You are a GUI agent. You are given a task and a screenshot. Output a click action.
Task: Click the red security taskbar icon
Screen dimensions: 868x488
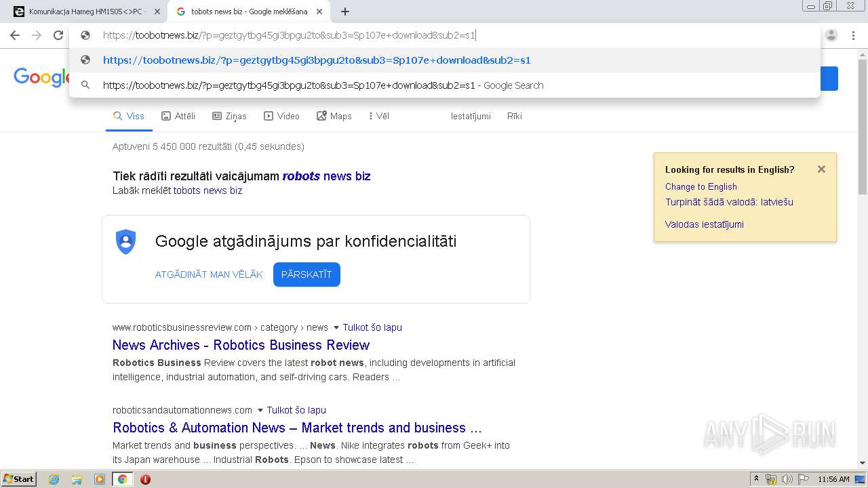pyautogui.click(x=145, y=479)
